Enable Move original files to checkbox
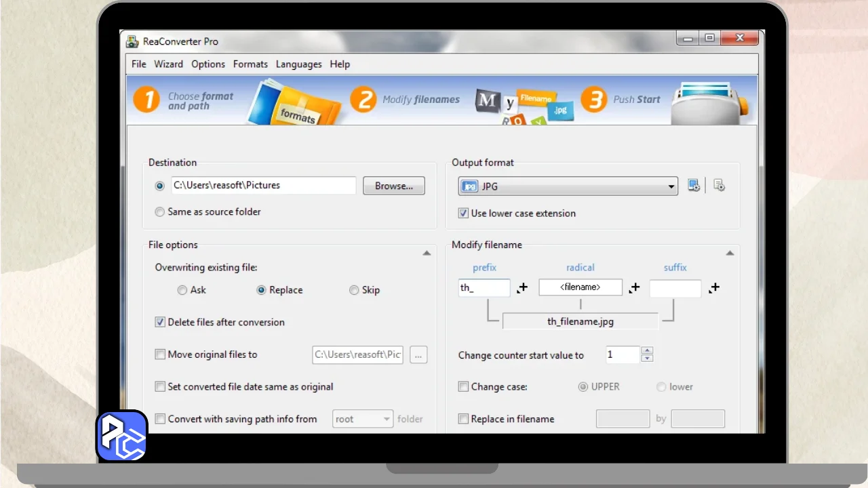 point(160,354)
